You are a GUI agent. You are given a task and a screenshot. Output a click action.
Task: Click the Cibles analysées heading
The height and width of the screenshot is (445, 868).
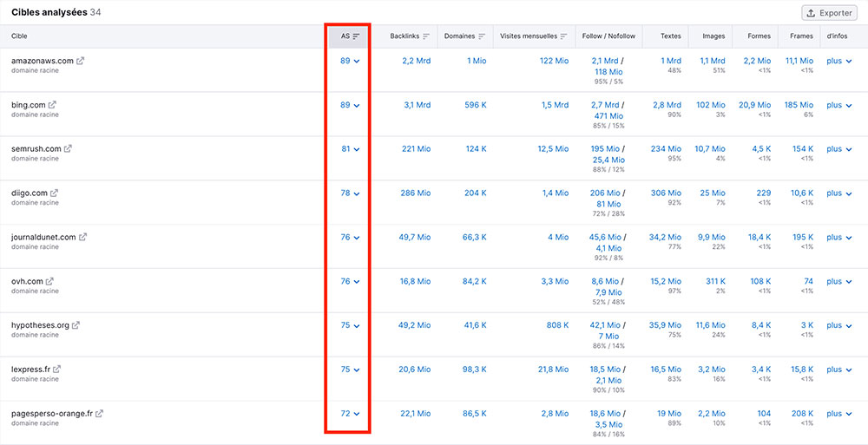pos(49,12)
